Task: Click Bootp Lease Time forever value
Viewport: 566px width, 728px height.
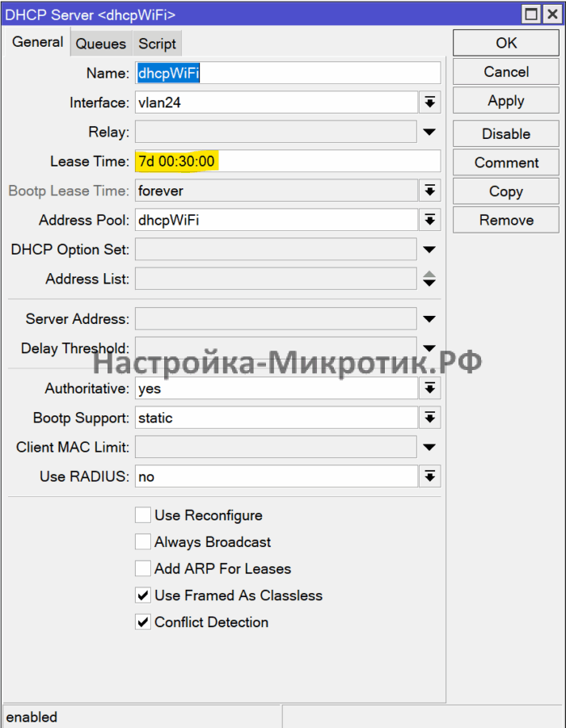Action: (277, 191)
